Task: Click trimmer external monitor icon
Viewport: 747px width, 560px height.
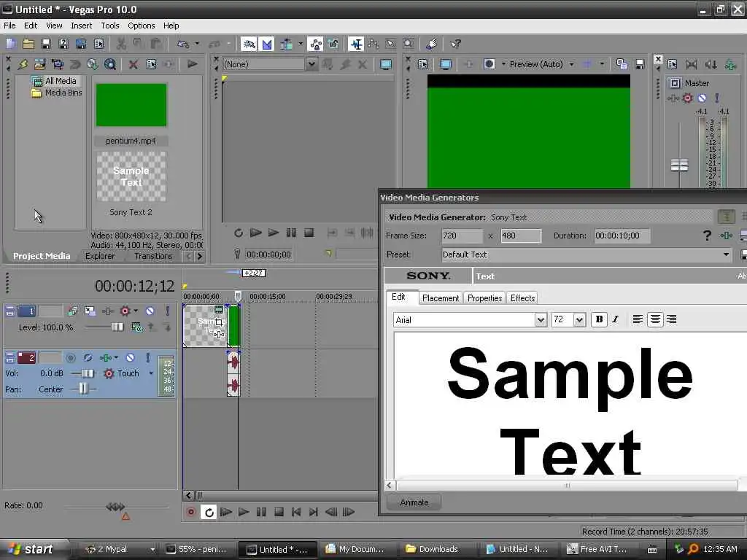Action: click(x=386, y=64)
